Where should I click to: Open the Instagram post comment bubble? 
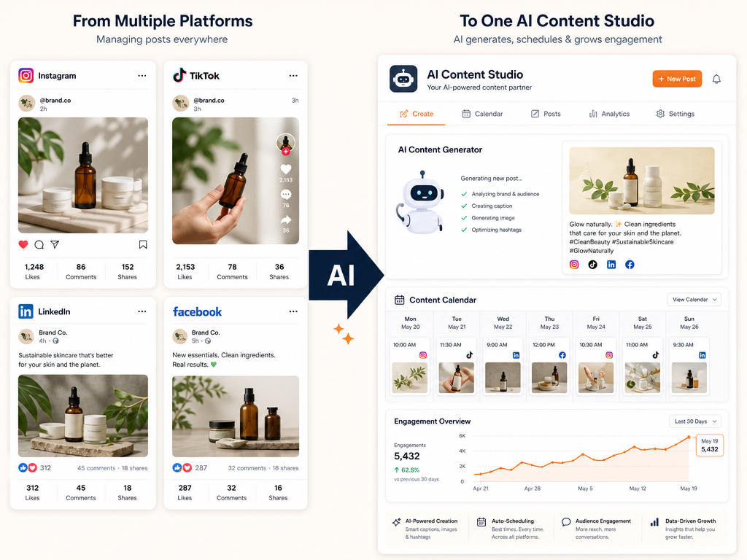point(39,244)
